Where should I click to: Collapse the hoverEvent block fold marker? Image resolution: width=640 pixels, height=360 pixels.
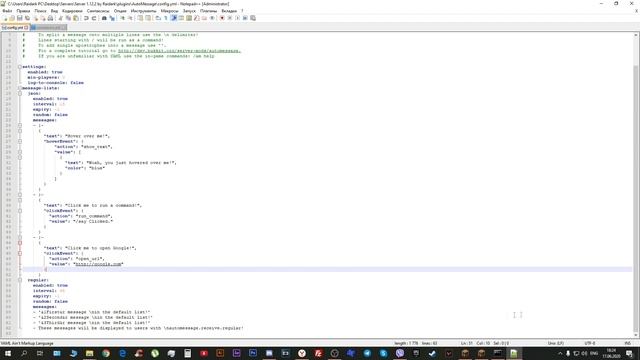point(20,141)
